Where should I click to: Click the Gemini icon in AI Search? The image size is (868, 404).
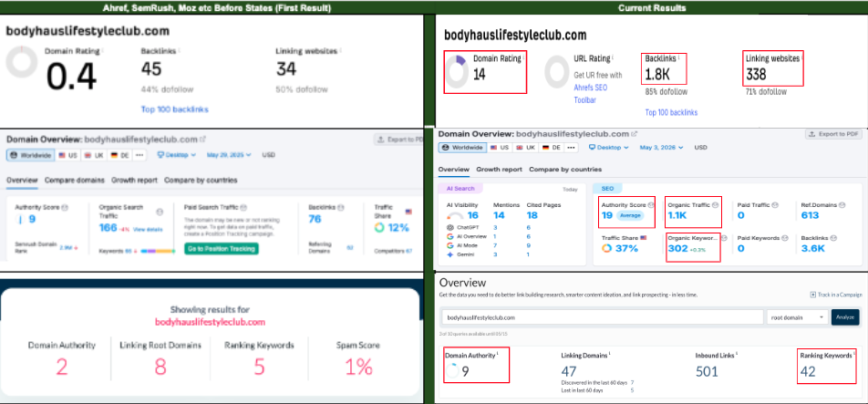point(449,254)
